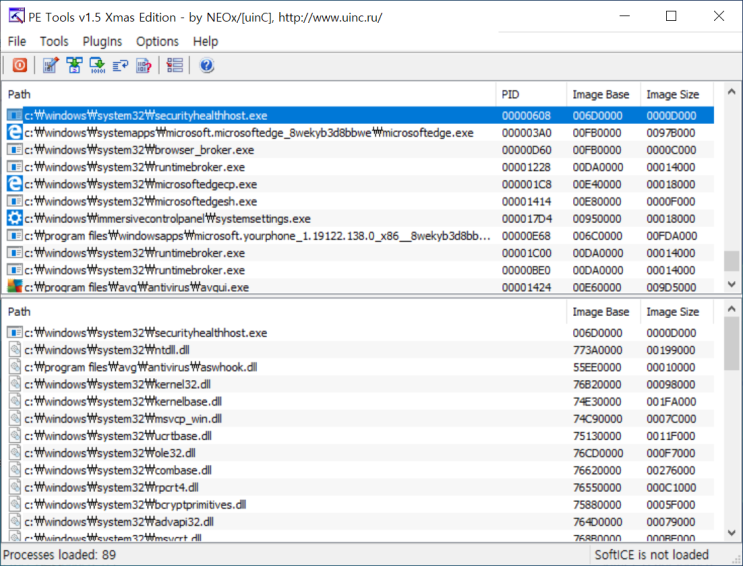Screen dimensions: 743x566
Task: Sort processes by the PID column header
Action: click(x=530, y=94)
